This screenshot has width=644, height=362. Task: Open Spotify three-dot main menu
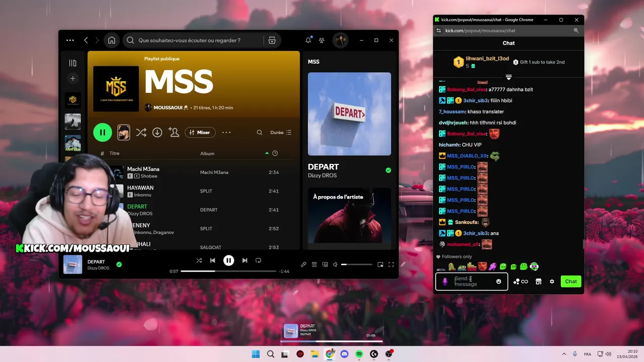70,40
